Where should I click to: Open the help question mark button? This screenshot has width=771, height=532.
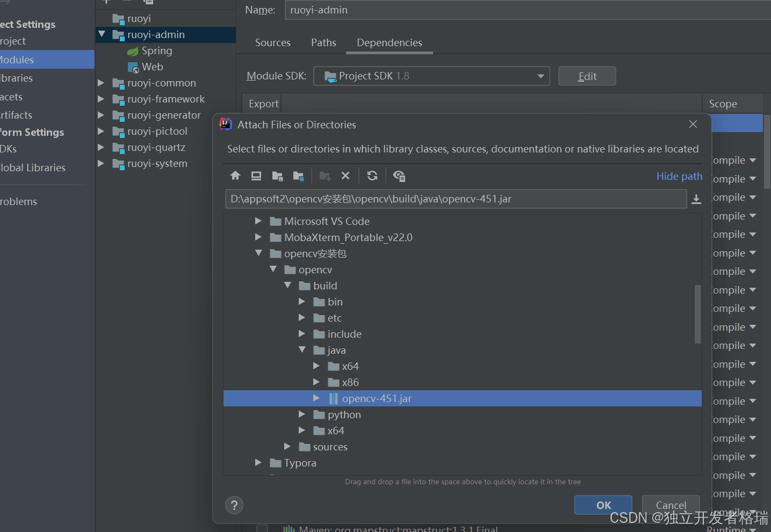click(x=234, y=505)
